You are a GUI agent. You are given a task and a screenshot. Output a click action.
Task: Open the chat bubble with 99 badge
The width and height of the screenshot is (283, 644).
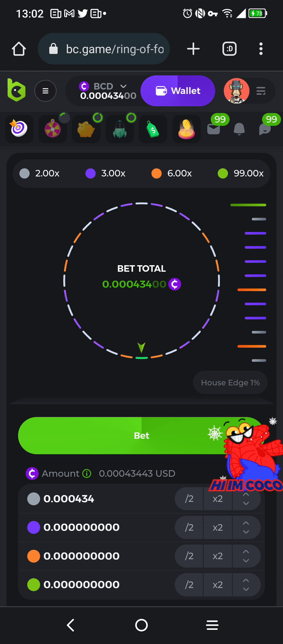pyautogui.click(x=265, y=129)
